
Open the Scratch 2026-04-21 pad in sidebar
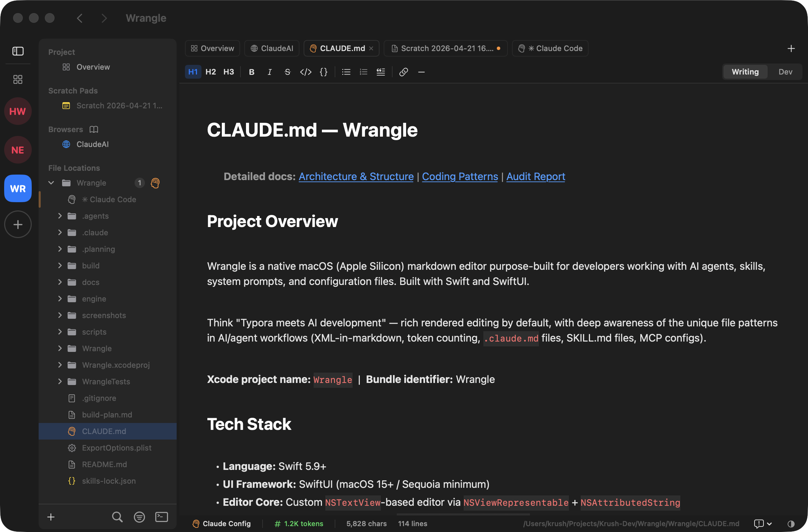pyautogui.click(x=108, y=106)
